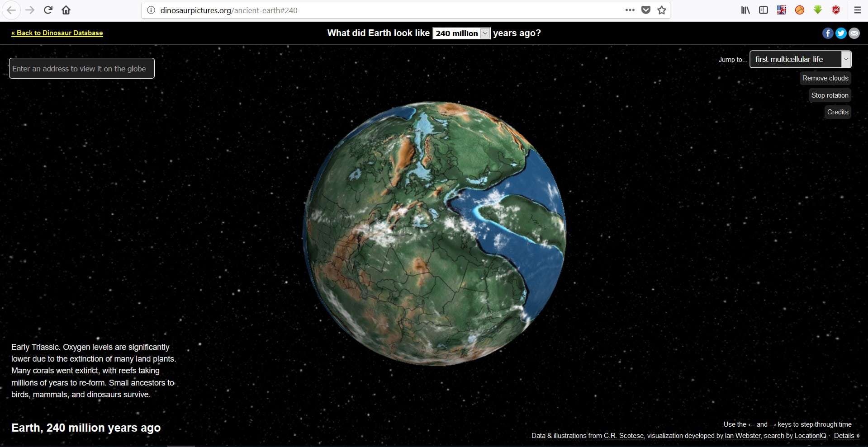Open the Firefox library icon
The height and width of the screenshot is (447, 868).
click(x=745, y=10)
